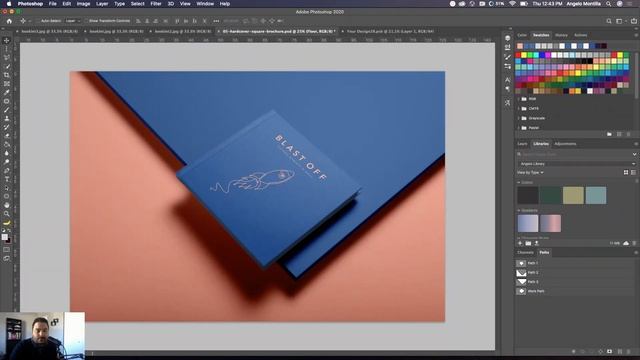Open the Auto-Select Layer dropdown

pos(73,21)
